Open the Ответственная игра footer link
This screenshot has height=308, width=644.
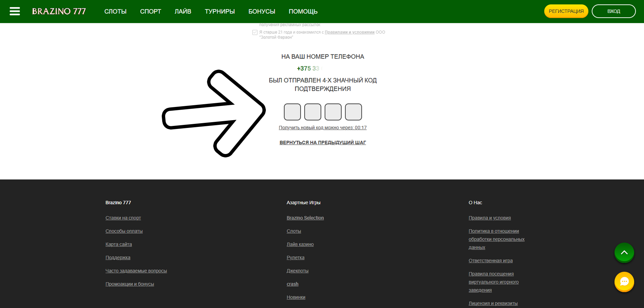(490, 261)
